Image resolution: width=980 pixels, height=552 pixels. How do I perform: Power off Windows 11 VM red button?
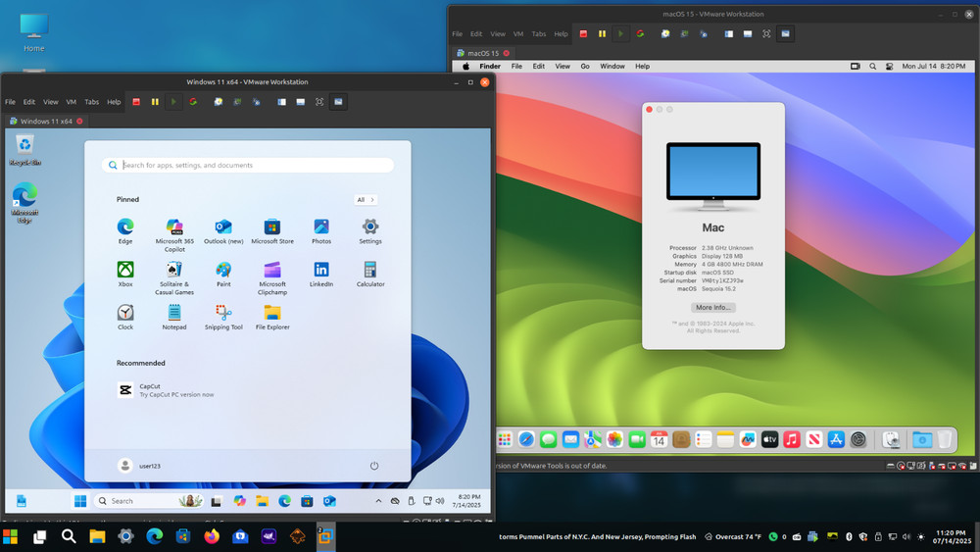(136, 102)
